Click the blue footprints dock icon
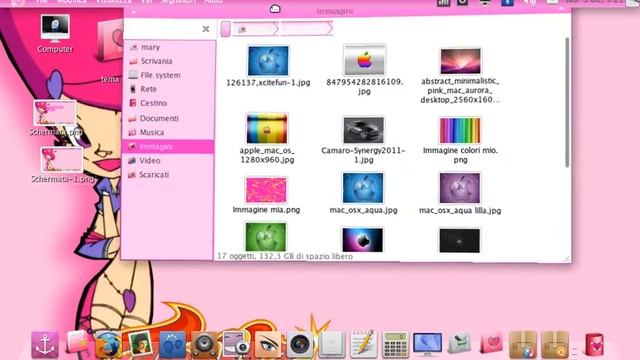Screen dimensions: 640x360 (x=172, y=345)
